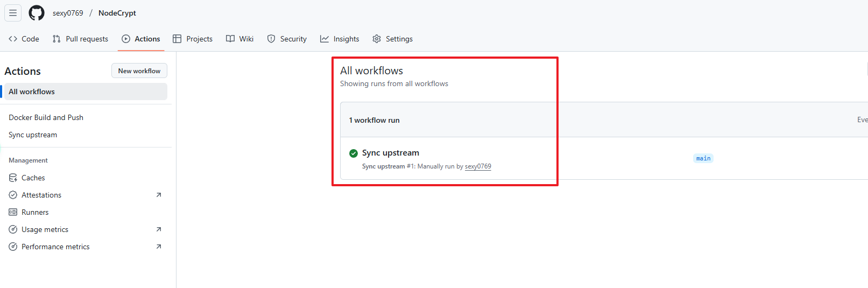The height and width of the screenshot is (288, 868).
Task: Open the Sync upstream workflow run
Action: [390, 153]
